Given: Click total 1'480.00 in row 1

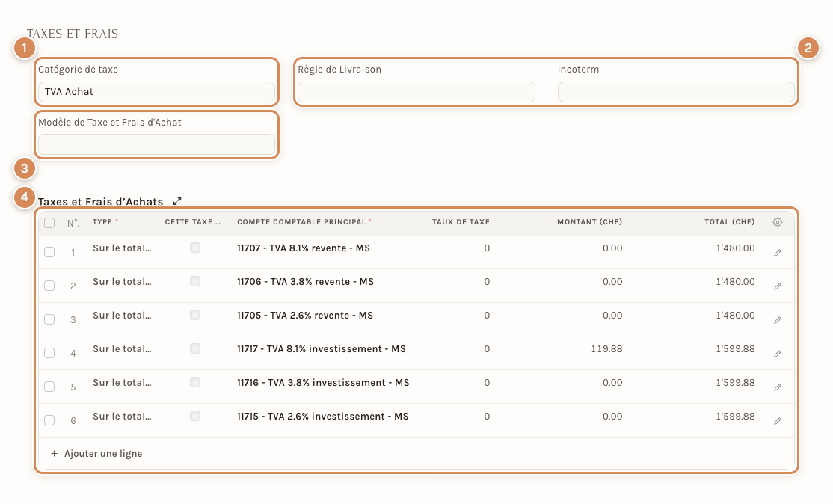Looking at the screenshot, I should click(x=735, y=248).
